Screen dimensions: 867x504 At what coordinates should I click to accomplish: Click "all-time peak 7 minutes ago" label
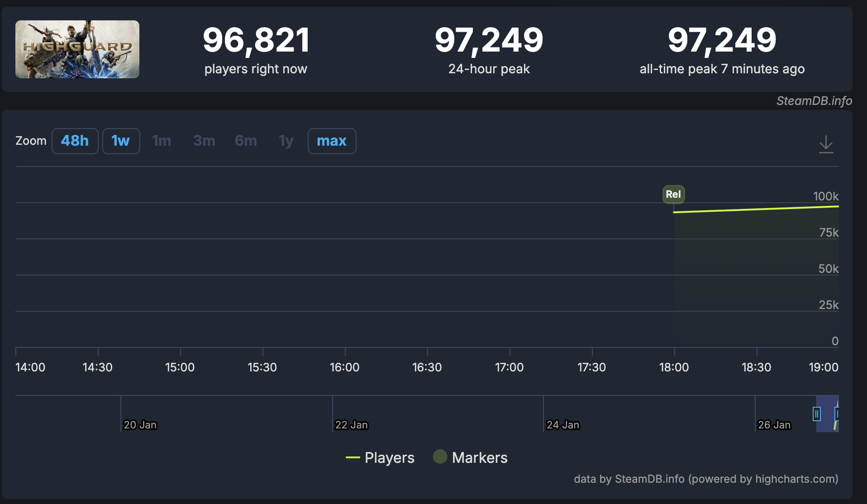pyautogui.click(x=722, y=69)
